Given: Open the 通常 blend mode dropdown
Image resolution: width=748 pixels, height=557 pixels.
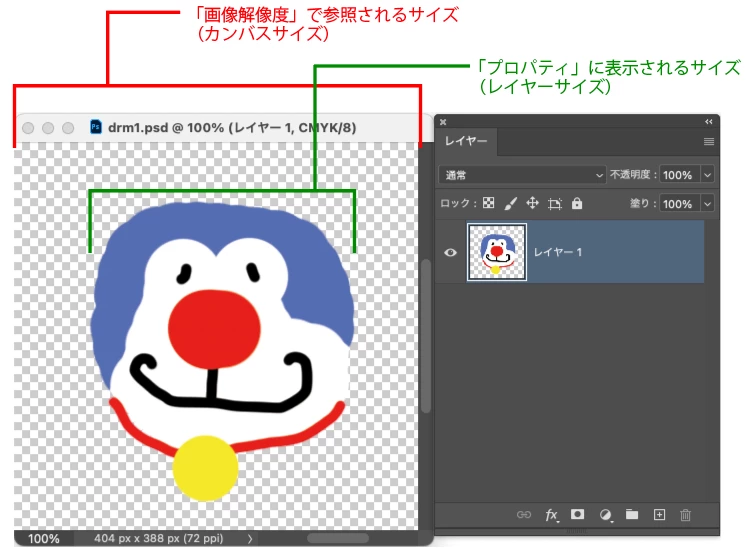Looking at the screenshot, I should 522,175.
